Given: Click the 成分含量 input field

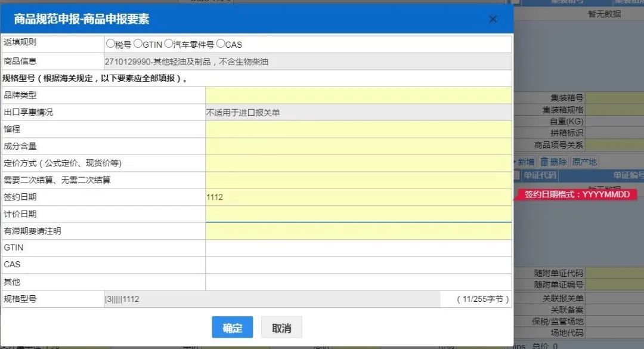Looking at the screenshot, I should 358,146.
